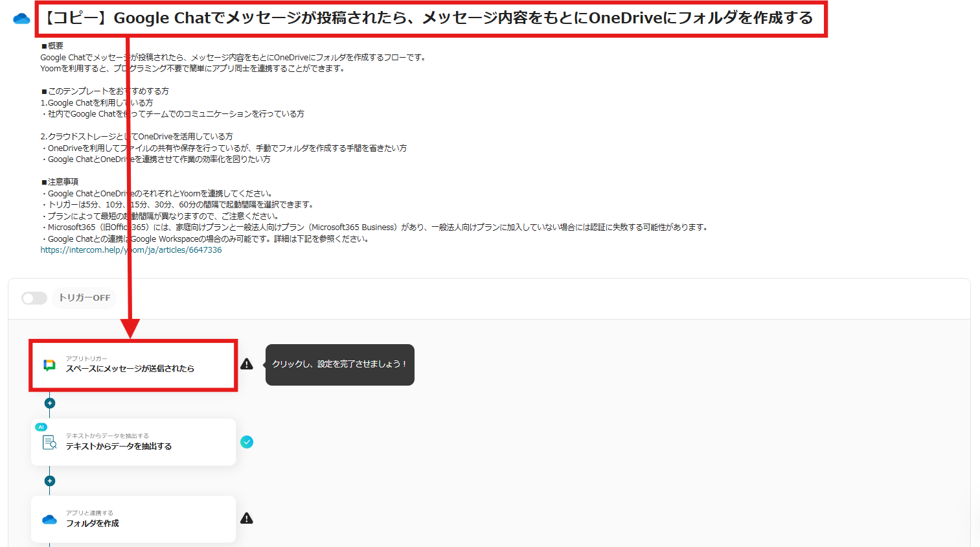Click the blue checkmark beside the extraction step
This screenshot has height=547, width=980.
pyautogui.click(x=247, y=442)
